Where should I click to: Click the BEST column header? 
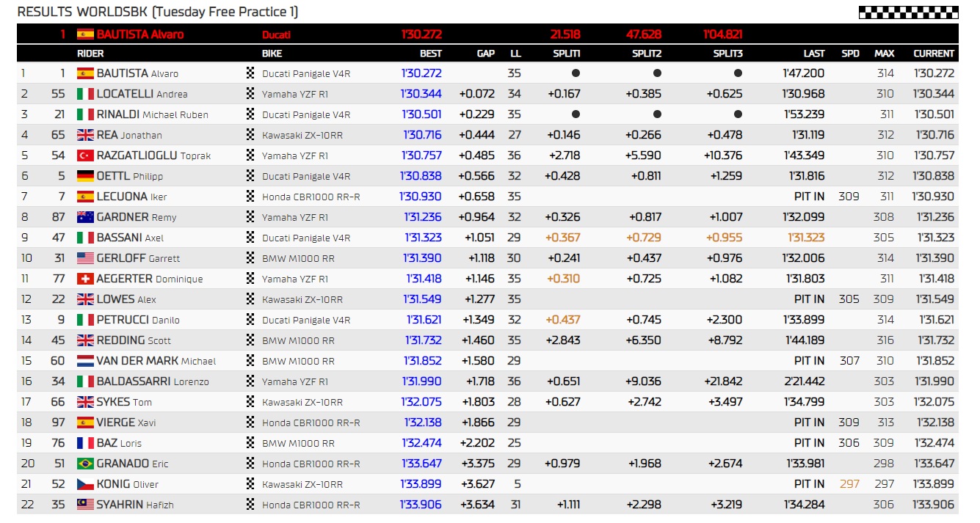coord(431,54)
